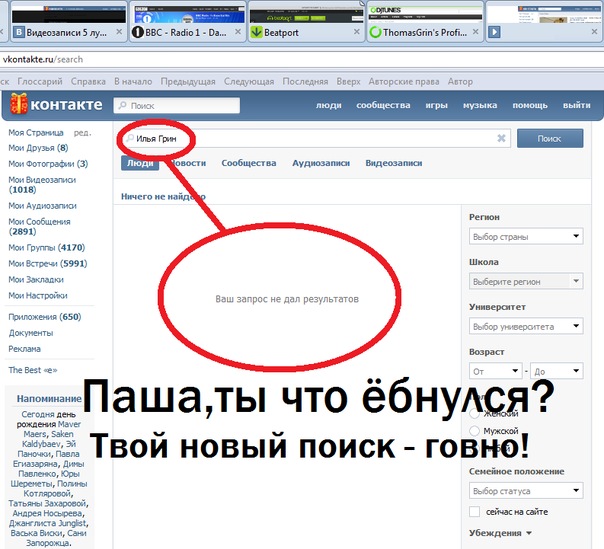Viewport: 604px width, 549px height.
Task: Open Мои Друзья (8)
Action: (38, 148)
